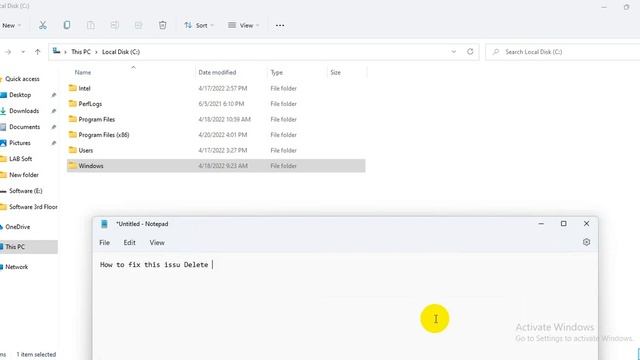The image size is (640, 360).
Task: Click the forward navigation arrow
Action: (8, 52)
